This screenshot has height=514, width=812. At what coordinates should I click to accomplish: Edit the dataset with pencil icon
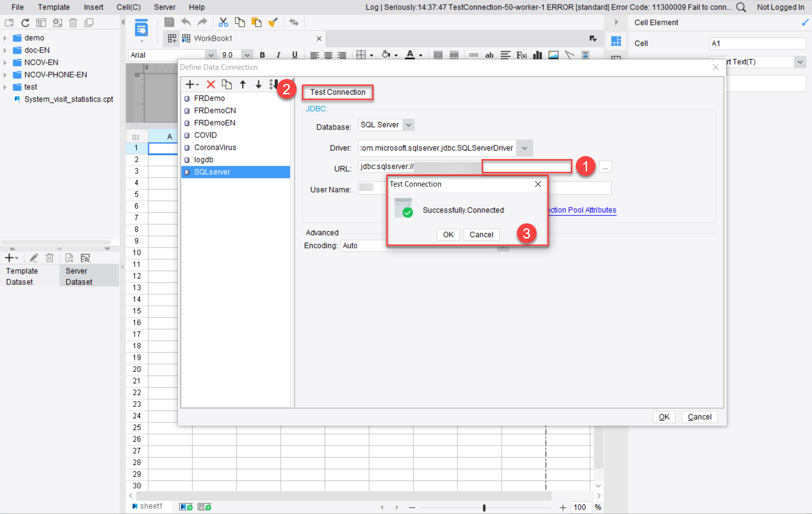click(33, 257)
